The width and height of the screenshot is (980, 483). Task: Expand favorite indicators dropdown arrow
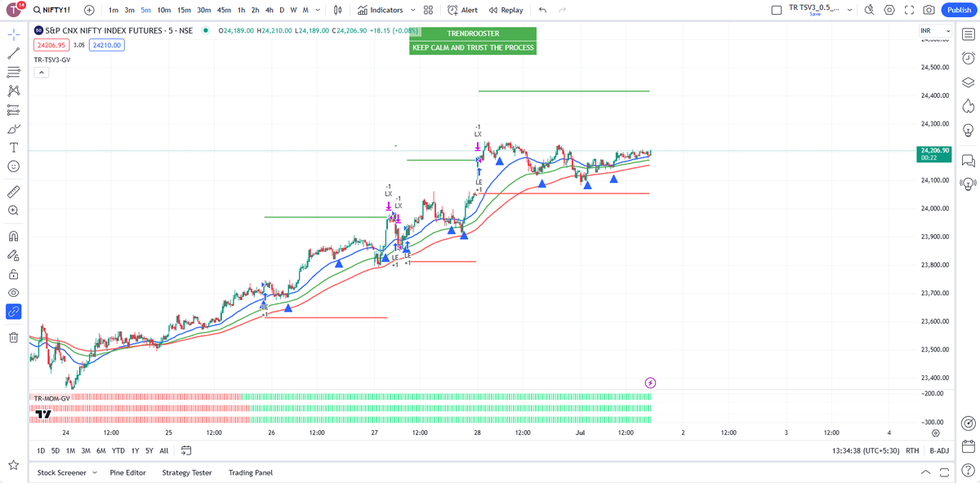[412, 10]
